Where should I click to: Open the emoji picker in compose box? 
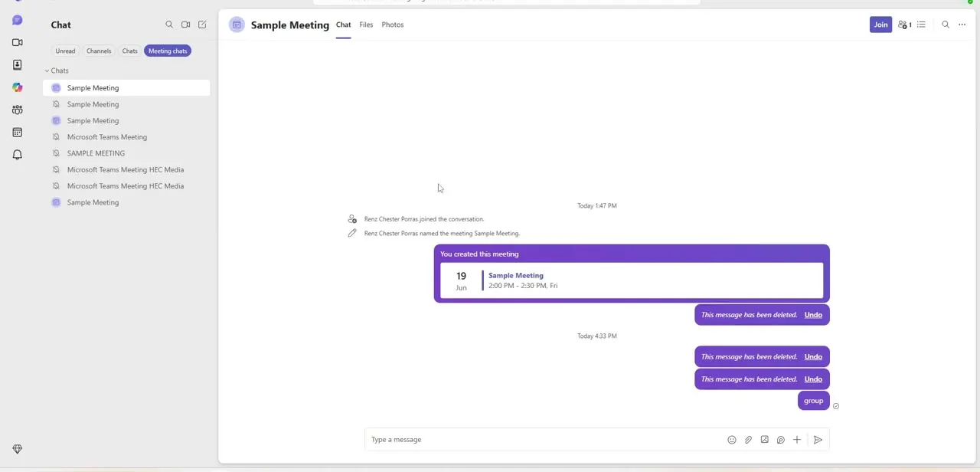tap(732, 440)
